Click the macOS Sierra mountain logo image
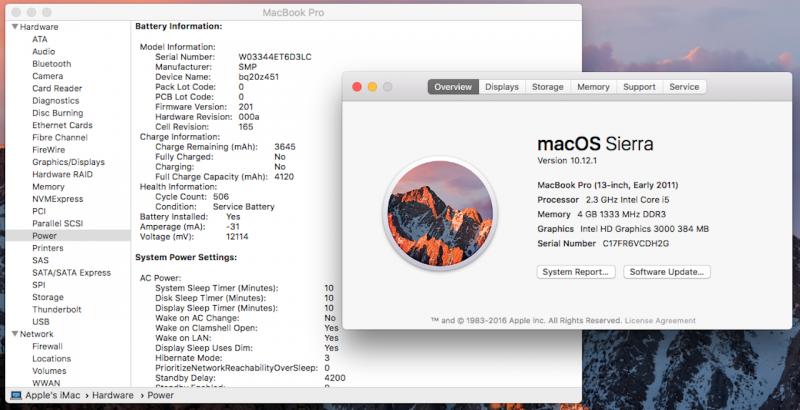 tap(439, 213)
